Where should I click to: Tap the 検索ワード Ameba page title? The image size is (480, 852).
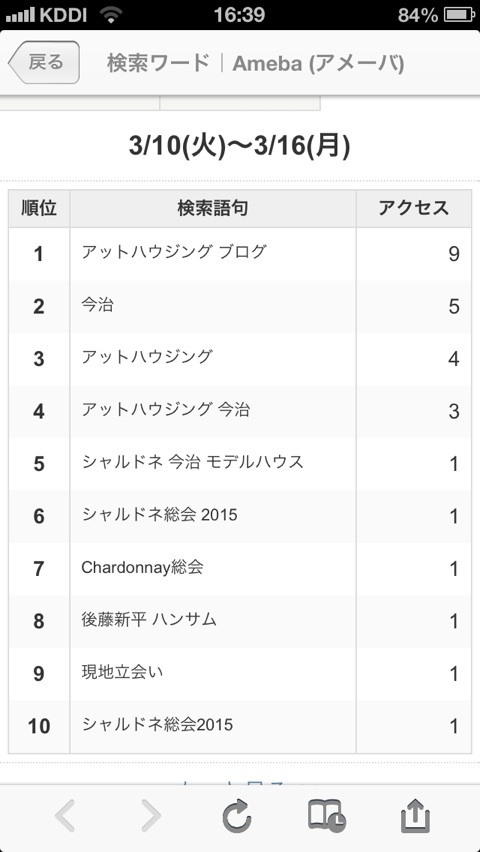coord(255,64)
